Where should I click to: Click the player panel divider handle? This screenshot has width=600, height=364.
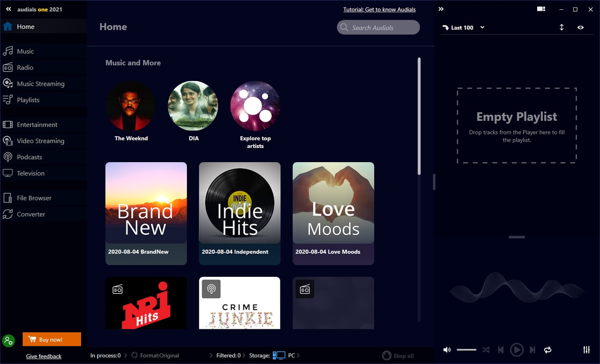[x=434, y=182]
